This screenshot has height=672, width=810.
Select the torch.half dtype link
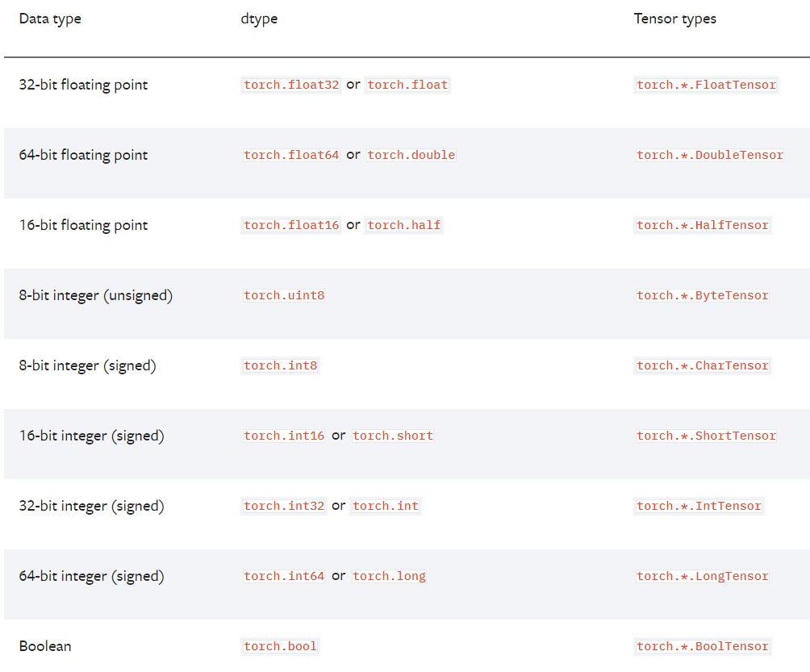pos(404,225)
